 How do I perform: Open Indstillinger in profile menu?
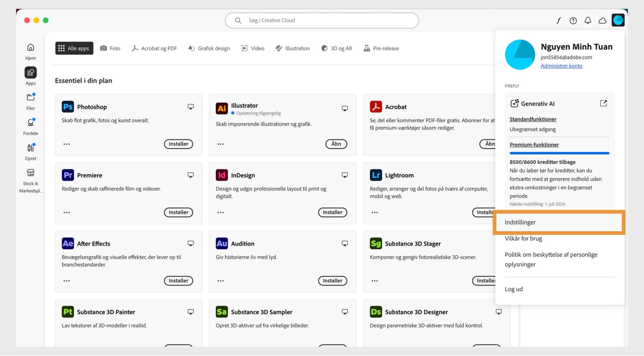pyautogui.click(x=559, y=222)
